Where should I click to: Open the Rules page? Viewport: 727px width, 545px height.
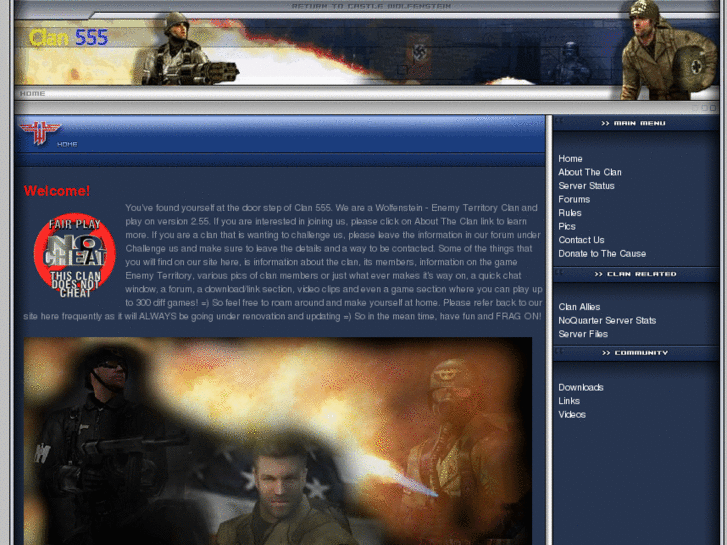tap(570, 213)
